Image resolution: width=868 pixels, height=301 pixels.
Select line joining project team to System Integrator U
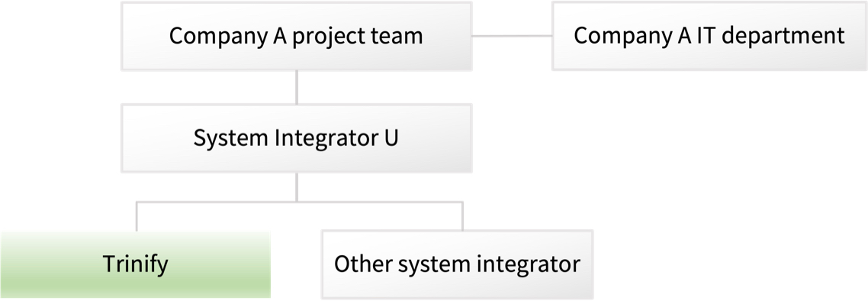297,87
